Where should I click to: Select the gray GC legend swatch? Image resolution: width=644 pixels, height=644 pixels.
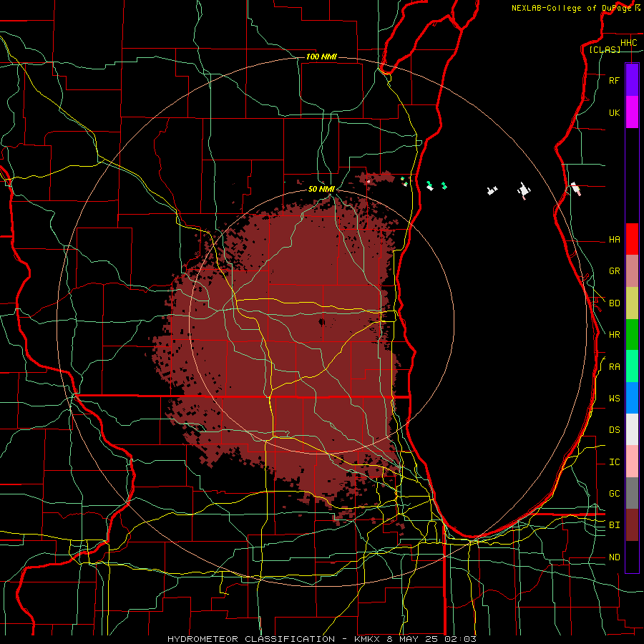point(632,493)
